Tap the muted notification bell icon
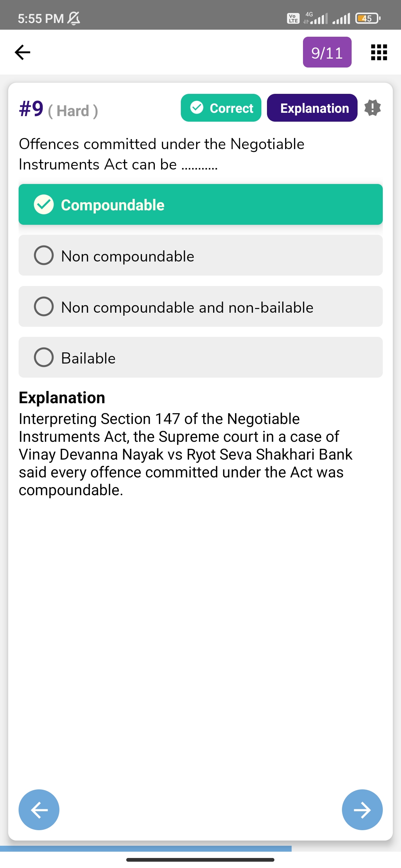The width and height of the screenshot is (401, 868). [74, 18]
